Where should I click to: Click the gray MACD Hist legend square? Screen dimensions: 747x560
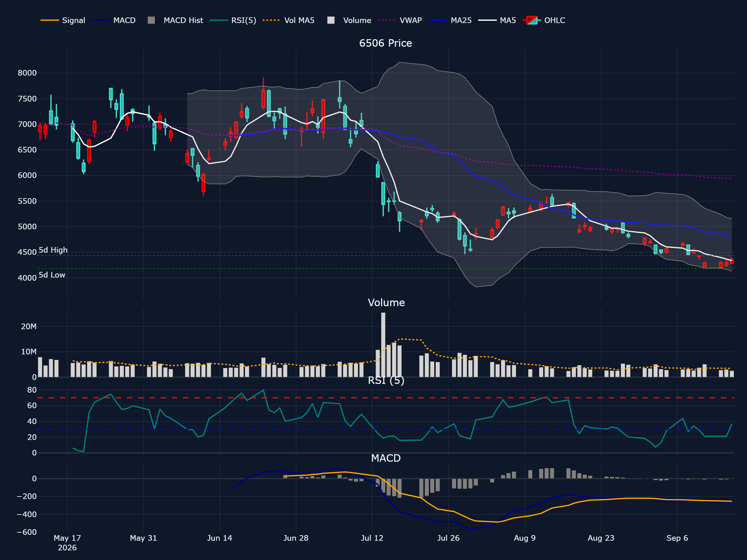[x=151, y=20]
